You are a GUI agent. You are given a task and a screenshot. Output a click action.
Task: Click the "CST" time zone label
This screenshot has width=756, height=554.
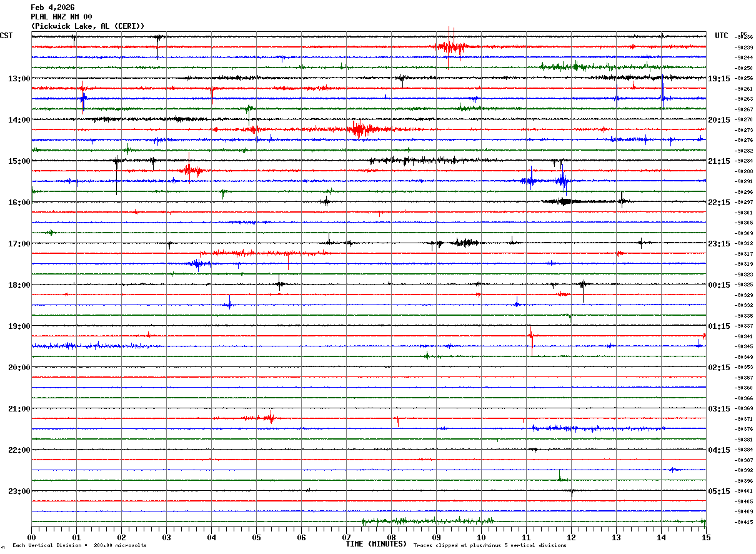click(6, 36)
